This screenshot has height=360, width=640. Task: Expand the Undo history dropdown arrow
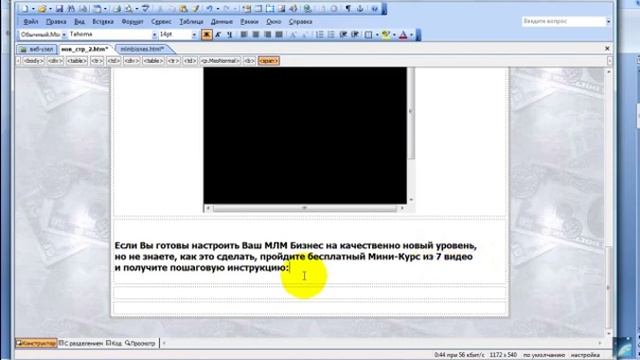tap(218, 9)
